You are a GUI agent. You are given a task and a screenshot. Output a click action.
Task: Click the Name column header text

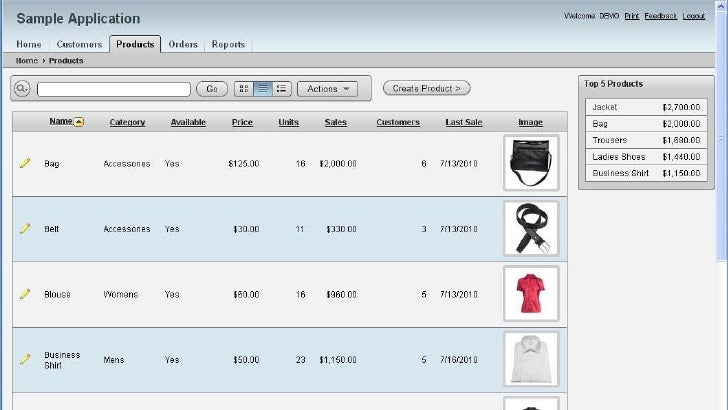[61, 121]
